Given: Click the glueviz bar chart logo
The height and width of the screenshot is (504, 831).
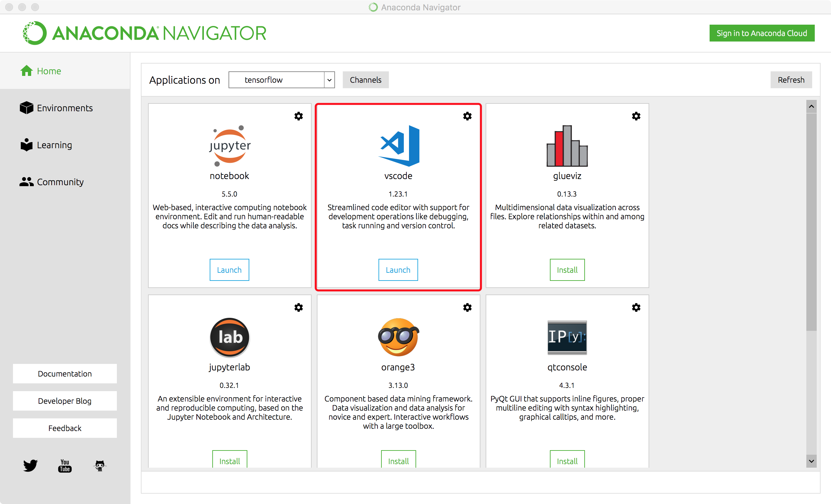Looking at the screenshot, I should (567, 146).
